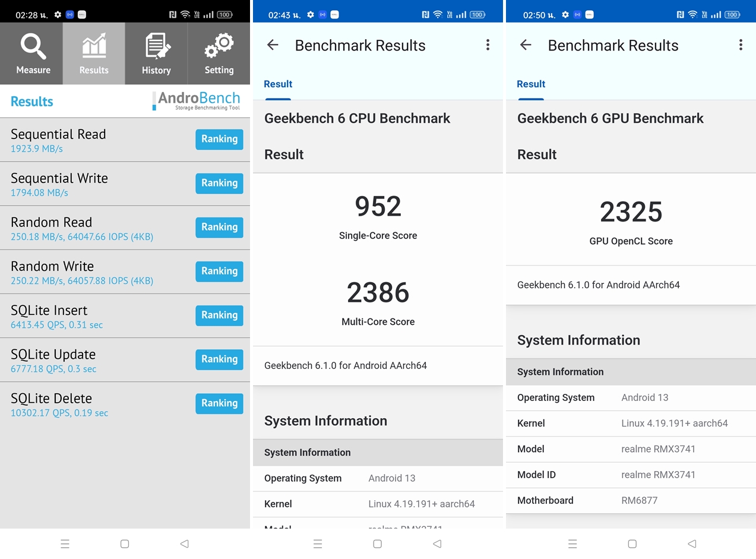Tap home square icon on AndroBench screen

125,544
